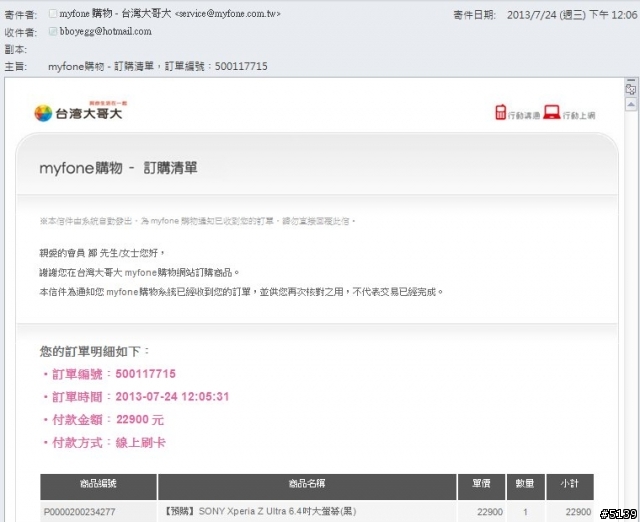Select payment method 線上刷卡
640x522 pixels.
click(140, 442)
